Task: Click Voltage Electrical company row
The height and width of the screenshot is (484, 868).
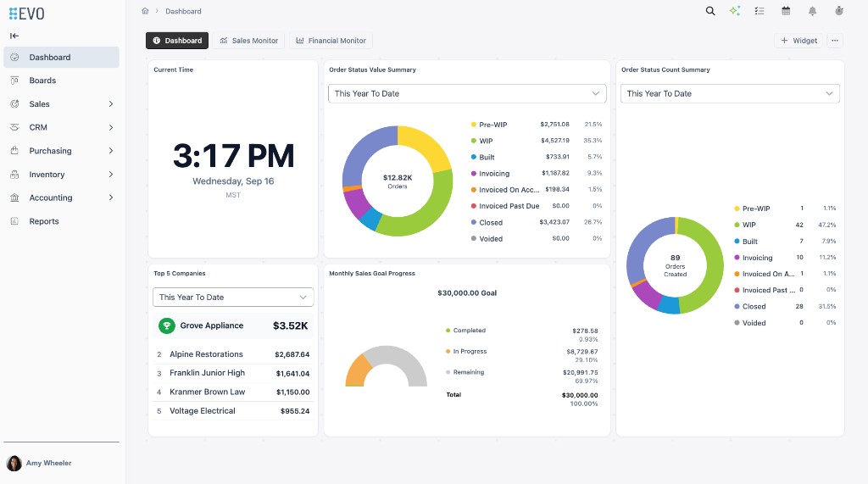Action: pyautogui.click(x=233, y=411)
